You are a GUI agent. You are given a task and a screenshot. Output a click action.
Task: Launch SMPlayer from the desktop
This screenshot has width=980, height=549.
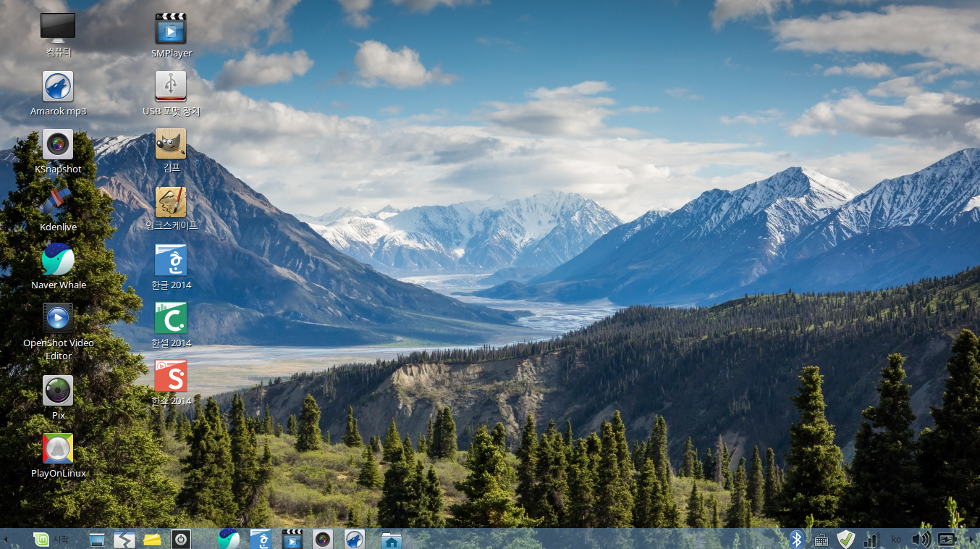point(171,28)
